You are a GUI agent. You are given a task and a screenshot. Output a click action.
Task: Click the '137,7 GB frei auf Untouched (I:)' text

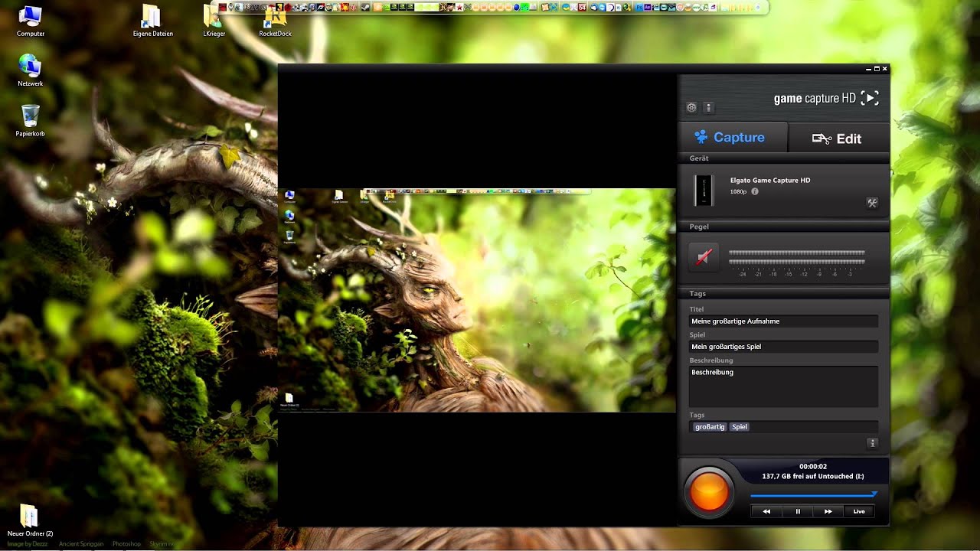(812, 476)
